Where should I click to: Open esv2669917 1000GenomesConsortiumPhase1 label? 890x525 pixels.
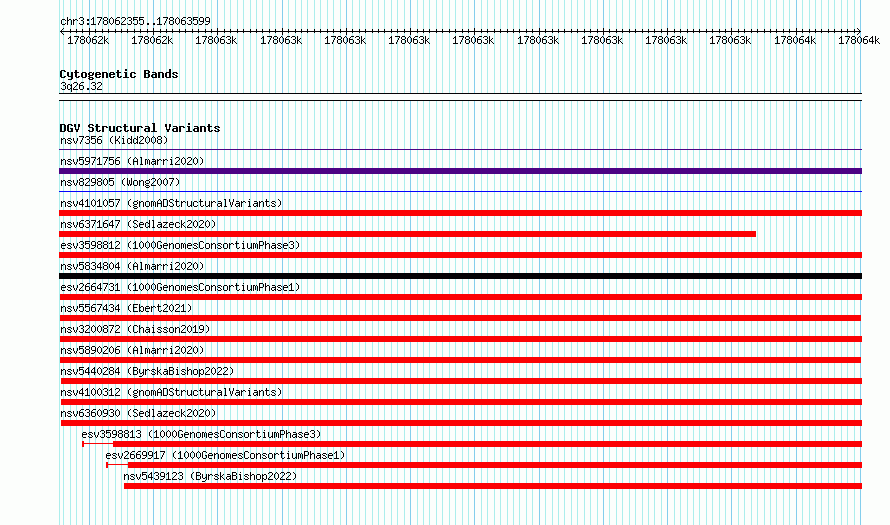[225, 455]
